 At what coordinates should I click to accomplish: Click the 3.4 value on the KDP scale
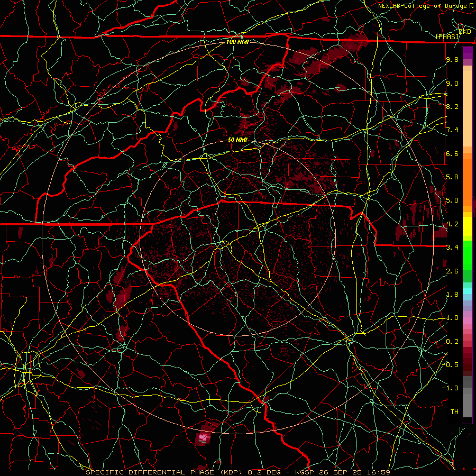point(452,248)
